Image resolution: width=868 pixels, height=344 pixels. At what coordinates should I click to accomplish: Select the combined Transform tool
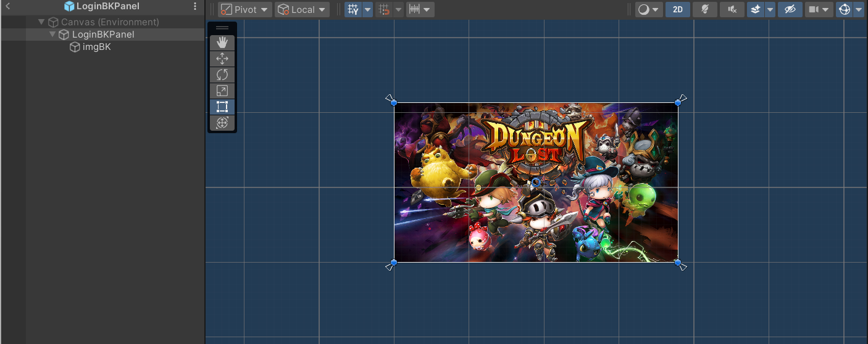coord(222,123)
